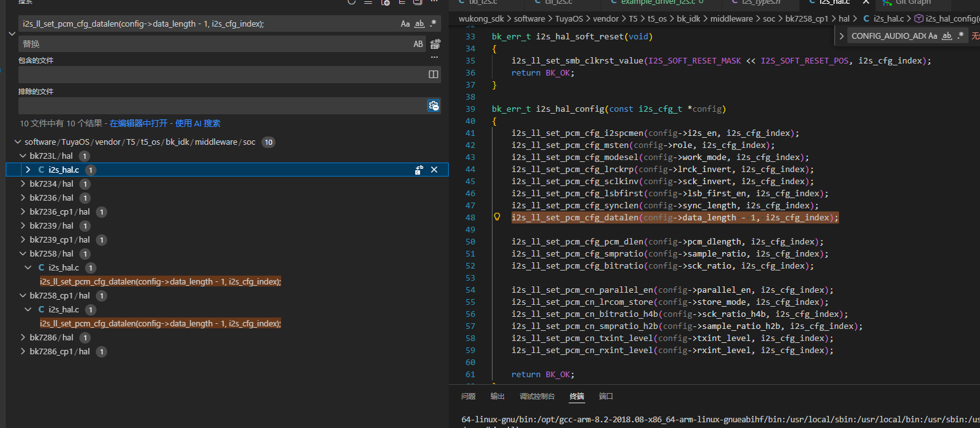Click the 使用 AI 搜索 link

pos(197,123)
